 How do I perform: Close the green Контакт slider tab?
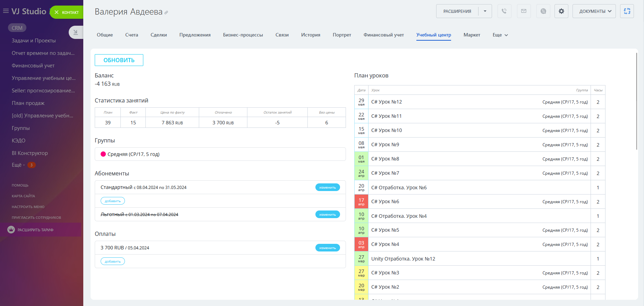point(57,12)
